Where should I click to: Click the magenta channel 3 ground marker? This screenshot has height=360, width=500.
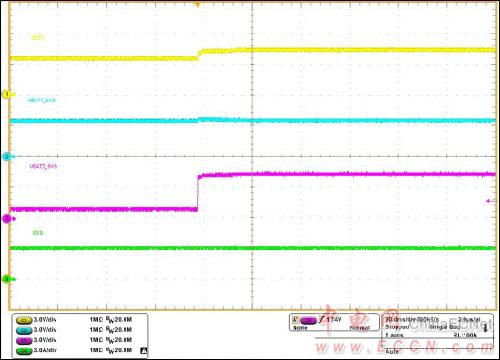pos(8,219)
